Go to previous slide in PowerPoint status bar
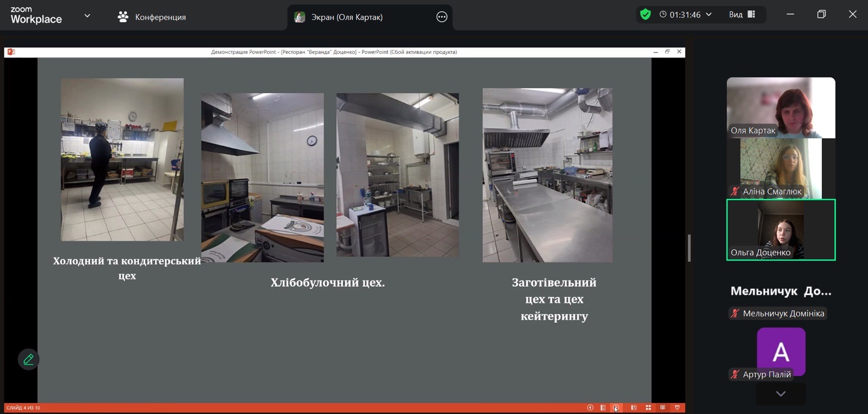 click(x=590, y=407)
